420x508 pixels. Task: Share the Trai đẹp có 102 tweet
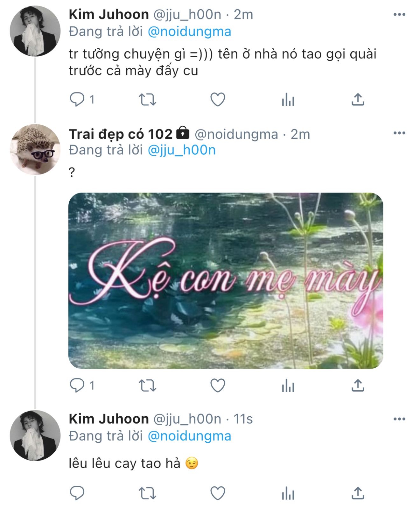358,385
